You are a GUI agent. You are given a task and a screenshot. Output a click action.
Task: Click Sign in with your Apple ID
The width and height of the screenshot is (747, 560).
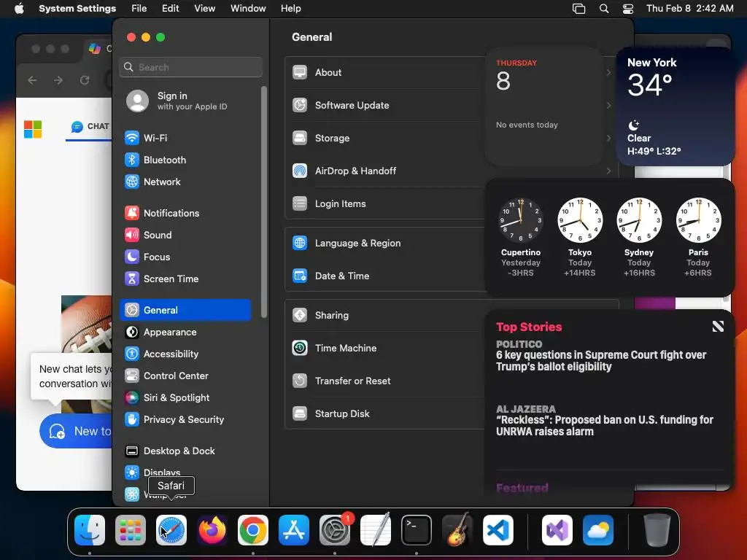tap(185, 101)
